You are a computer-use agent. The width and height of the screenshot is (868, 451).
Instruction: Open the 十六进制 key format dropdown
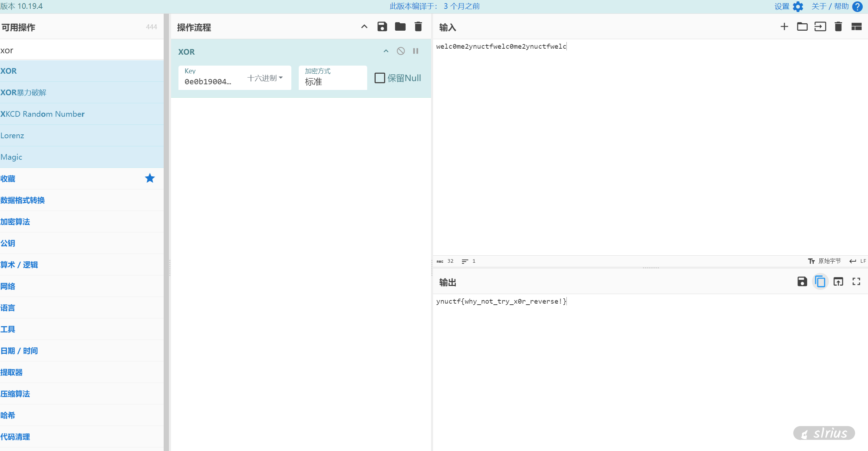pos(265,78)
